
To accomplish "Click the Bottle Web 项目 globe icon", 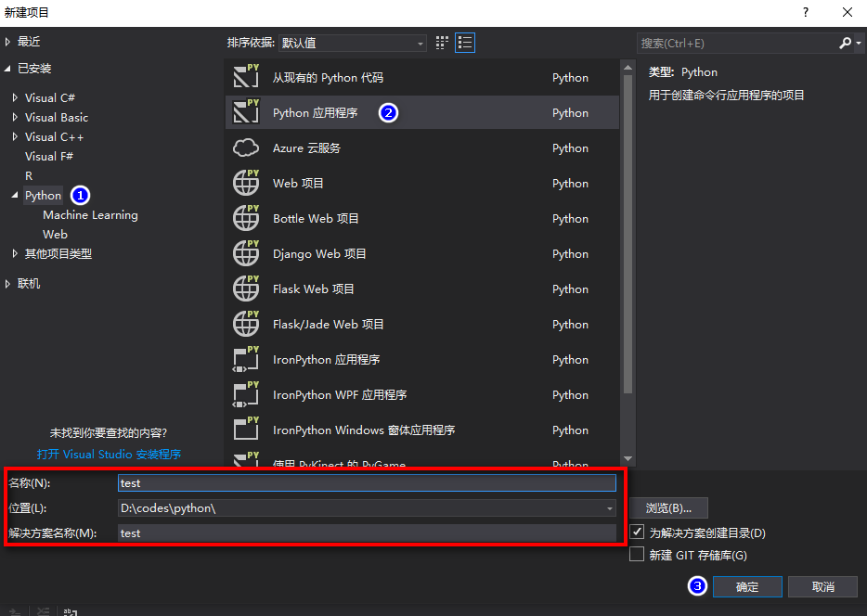I will click(x=246, y=218).
